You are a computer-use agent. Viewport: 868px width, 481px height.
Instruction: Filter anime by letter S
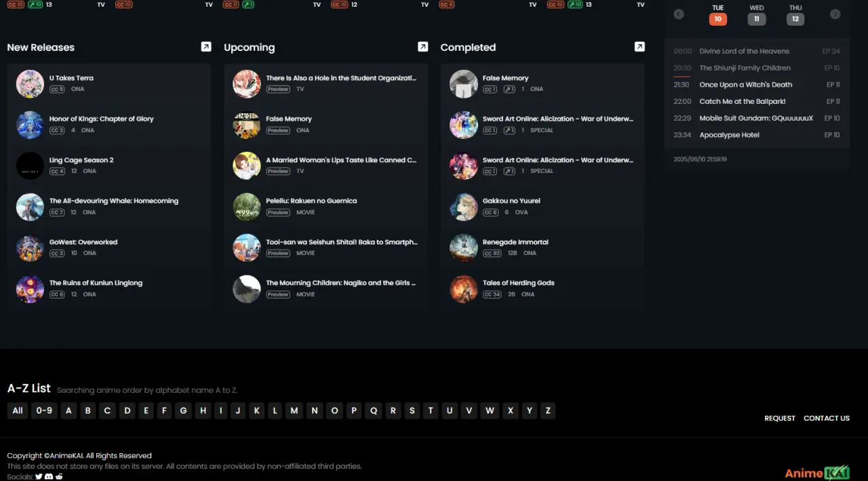(x=412, y=410)
